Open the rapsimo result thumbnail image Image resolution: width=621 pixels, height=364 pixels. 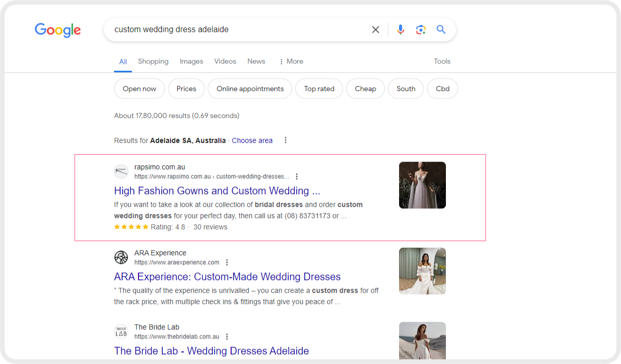coord(422,185)
